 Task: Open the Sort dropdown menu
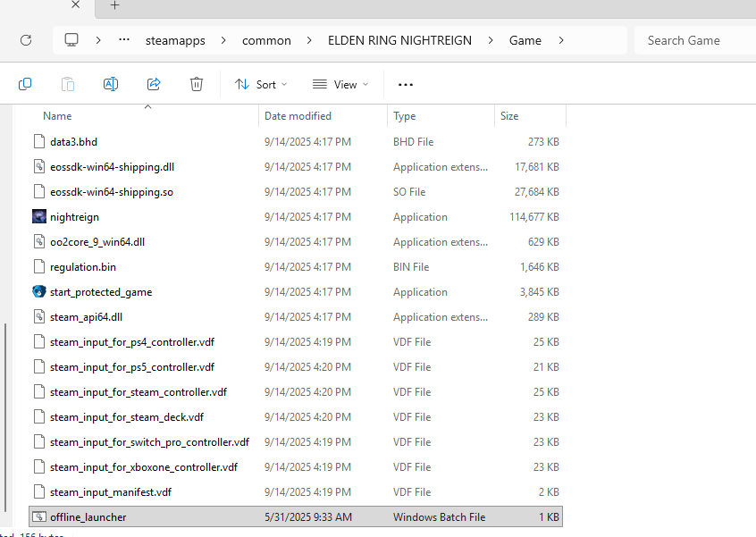pyautogui.click(x=261, y=84)
